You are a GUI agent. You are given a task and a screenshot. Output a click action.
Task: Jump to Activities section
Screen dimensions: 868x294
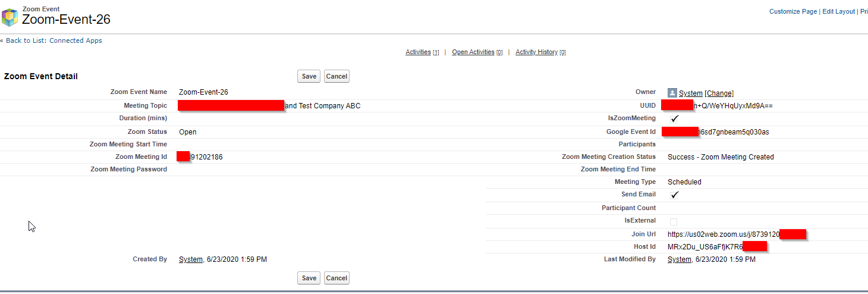tap(418, 52)
